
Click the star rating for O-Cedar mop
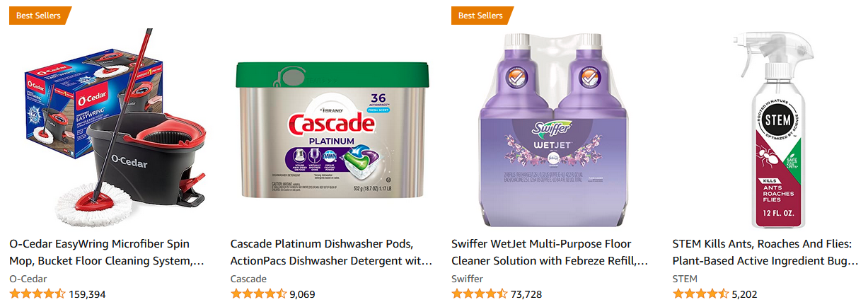tap(37, 294)
